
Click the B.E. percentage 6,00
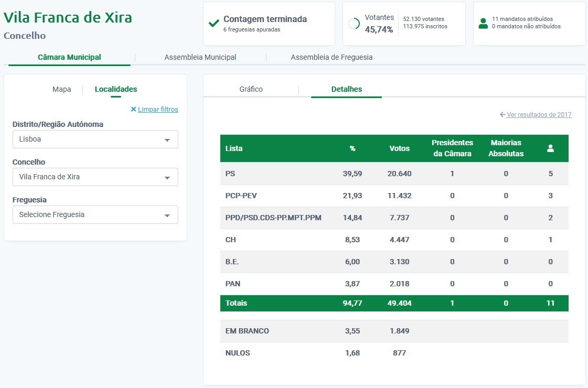[352, 262]
